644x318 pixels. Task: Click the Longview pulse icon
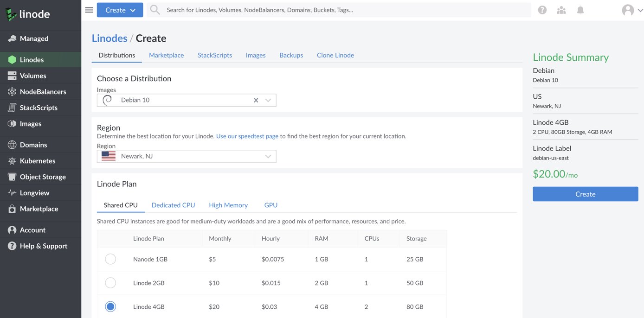pyautogui.click(x=12, y=193)
